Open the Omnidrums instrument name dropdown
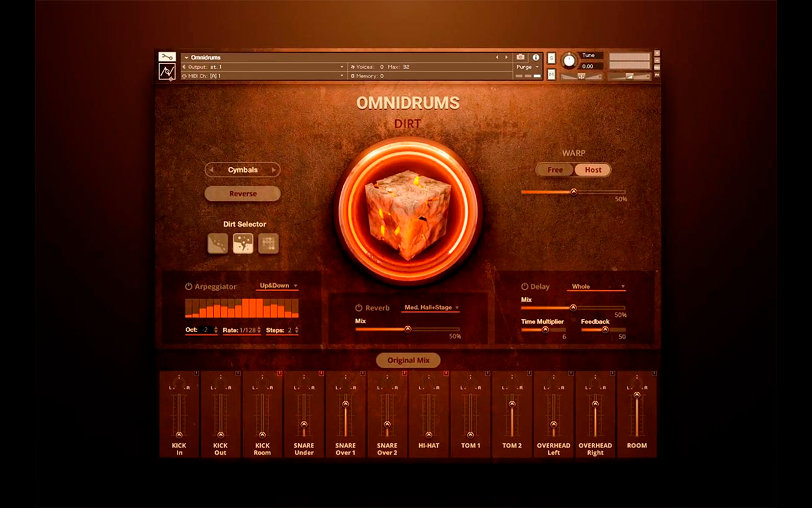The height and width of the screenshot is (508, 812). pos(187,58)
